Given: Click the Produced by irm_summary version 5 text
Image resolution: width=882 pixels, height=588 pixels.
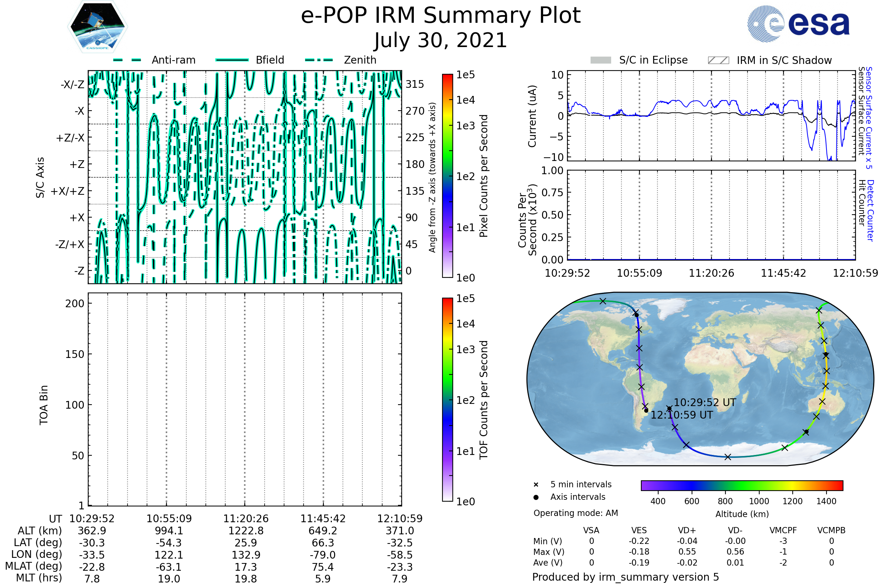Looking at the screenshot, I should tap(625, 577).
